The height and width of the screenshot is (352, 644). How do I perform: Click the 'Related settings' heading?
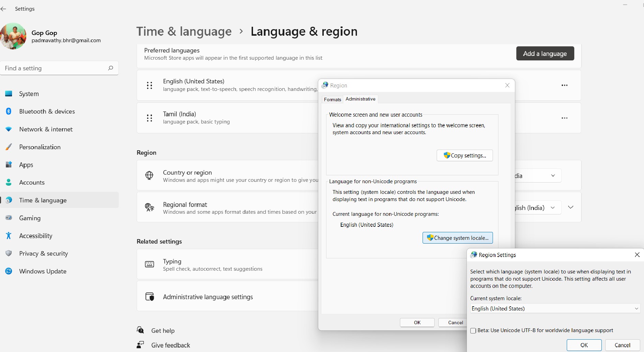pyautogui.click(x=159, y=242)
